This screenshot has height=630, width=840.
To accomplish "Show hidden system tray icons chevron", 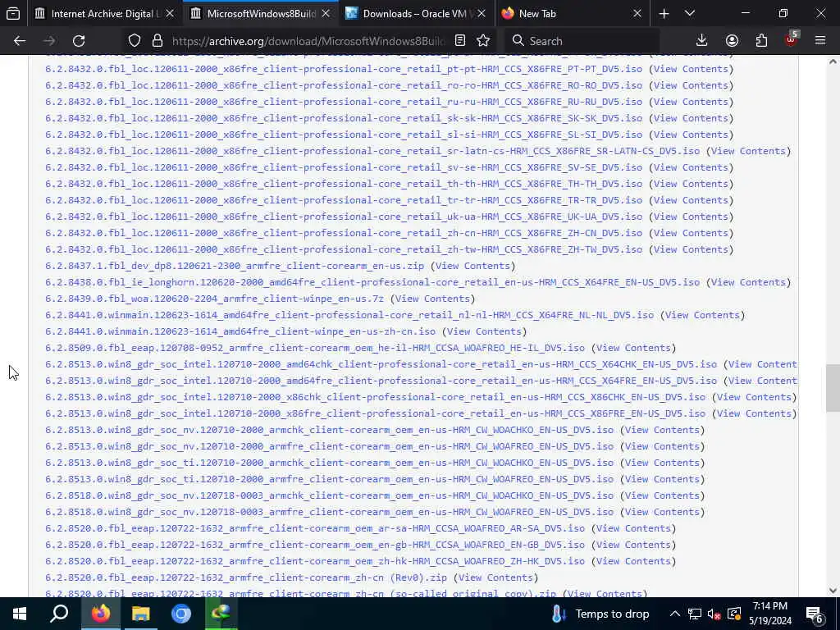I will tap(675, 614).
